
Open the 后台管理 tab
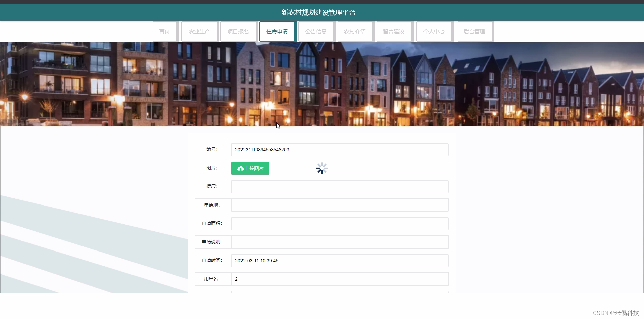(474, 31)
